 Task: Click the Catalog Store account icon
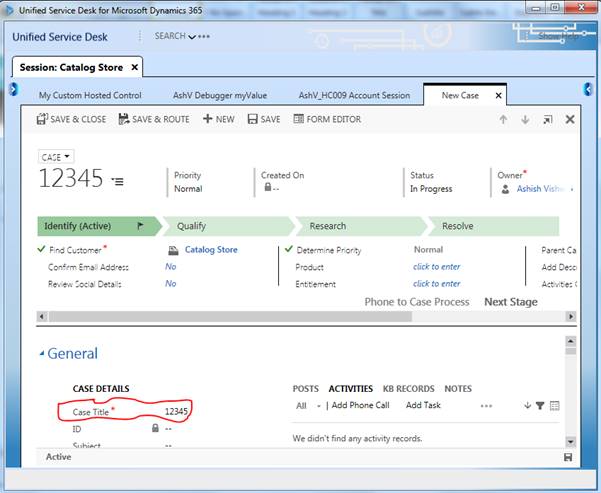coord(173,250)
